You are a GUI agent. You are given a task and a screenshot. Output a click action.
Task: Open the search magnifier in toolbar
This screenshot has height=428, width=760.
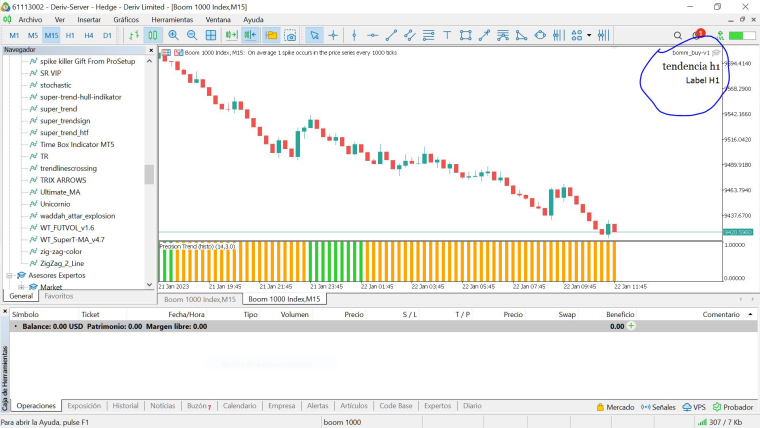pyautogui.click(x=678, y=35)
